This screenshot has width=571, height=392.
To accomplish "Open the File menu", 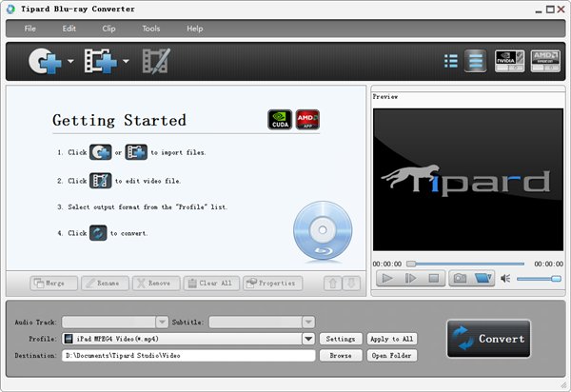I will click(30, 29).
